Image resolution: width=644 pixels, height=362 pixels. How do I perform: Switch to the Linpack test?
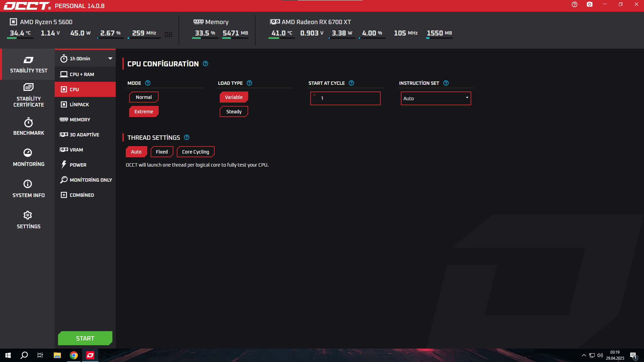tap(79, 105)
